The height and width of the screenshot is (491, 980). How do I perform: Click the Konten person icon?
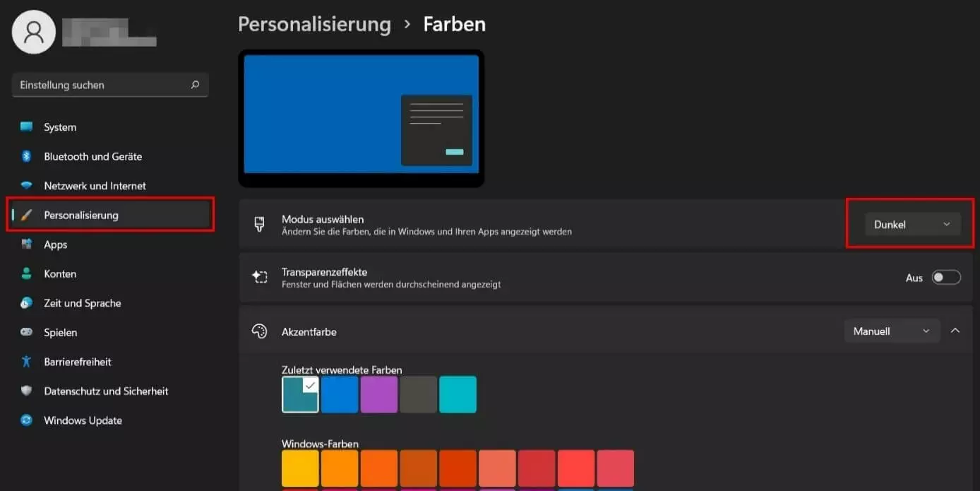point(27,273)
